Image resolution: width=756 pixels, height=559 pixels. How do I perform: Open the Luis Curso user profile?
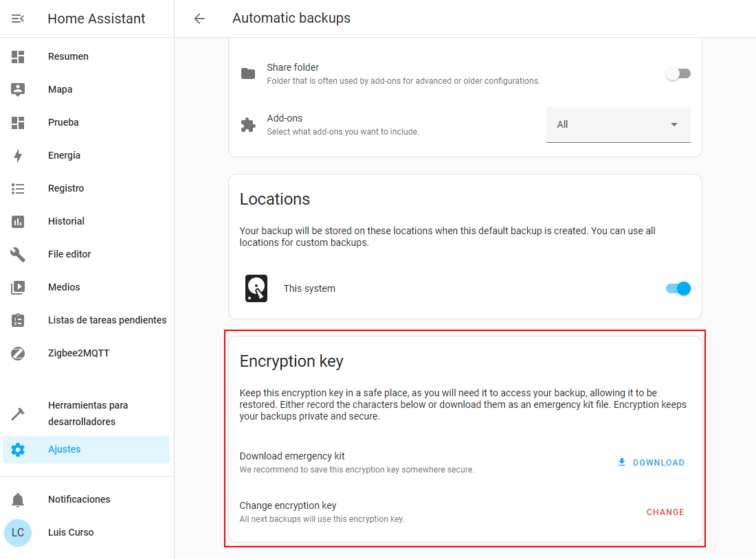71,532
